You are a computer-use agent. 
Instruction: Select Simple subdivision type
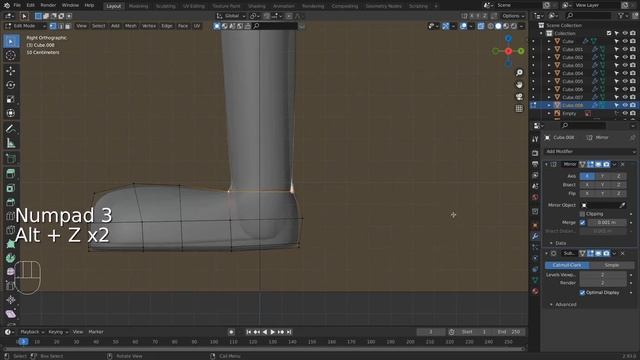pos(612,265)
